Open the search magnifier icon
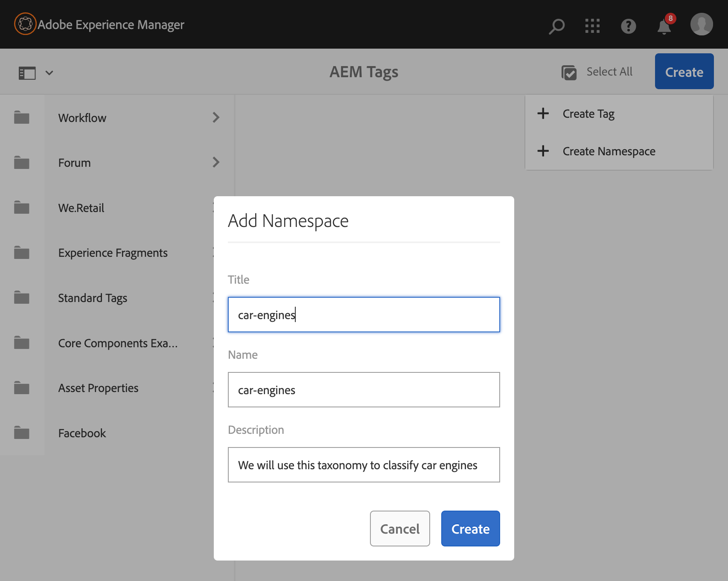This screenshot has height=581, width=728. click(556, 26)
